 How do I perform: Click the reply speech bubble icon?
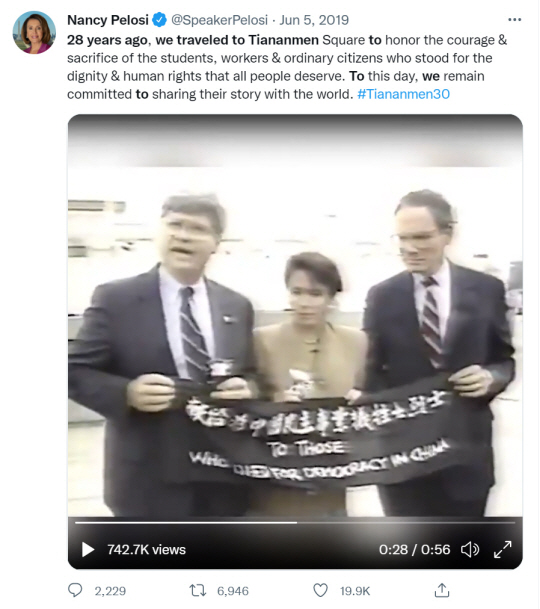coord(75,590)
